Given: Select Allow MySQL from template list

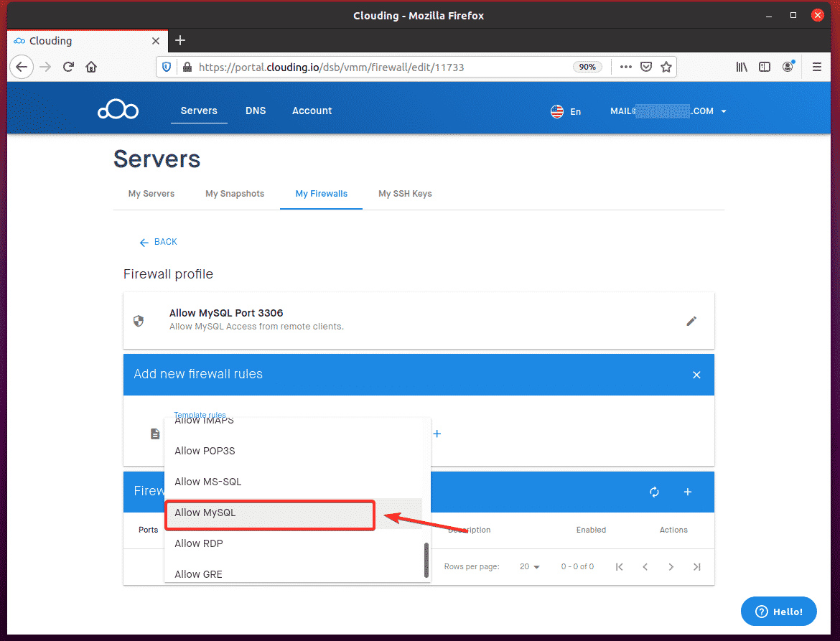Looking at the screenshot, I should [269, 513].
